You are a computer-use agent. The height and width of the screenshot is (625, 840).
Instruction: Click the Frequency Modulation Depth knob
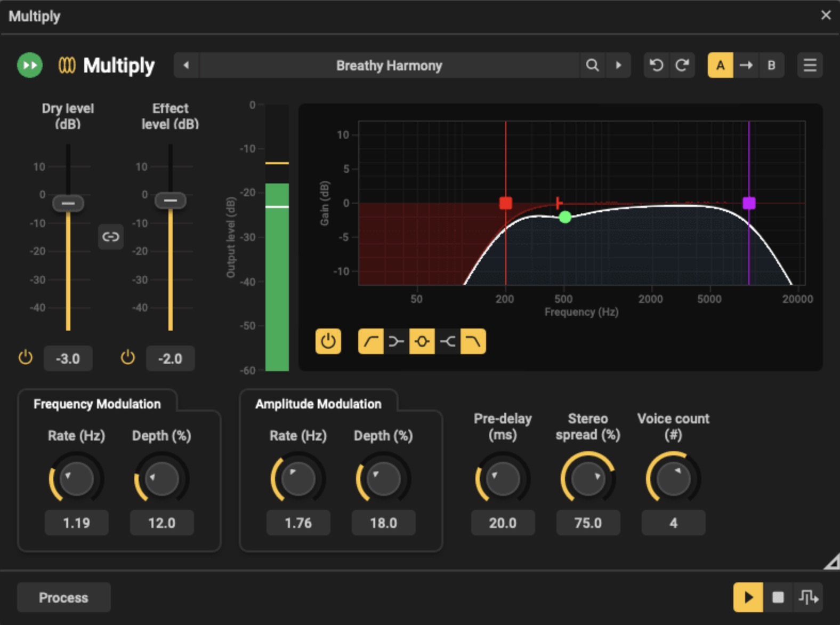tap(162, 478)
